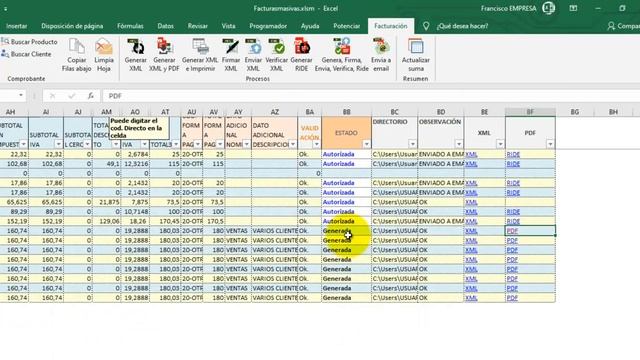Expand the VALIDACIÓN column filter dropdown
Image resolution: width=640 pixels, height=360 pixels.
(316, 144)
